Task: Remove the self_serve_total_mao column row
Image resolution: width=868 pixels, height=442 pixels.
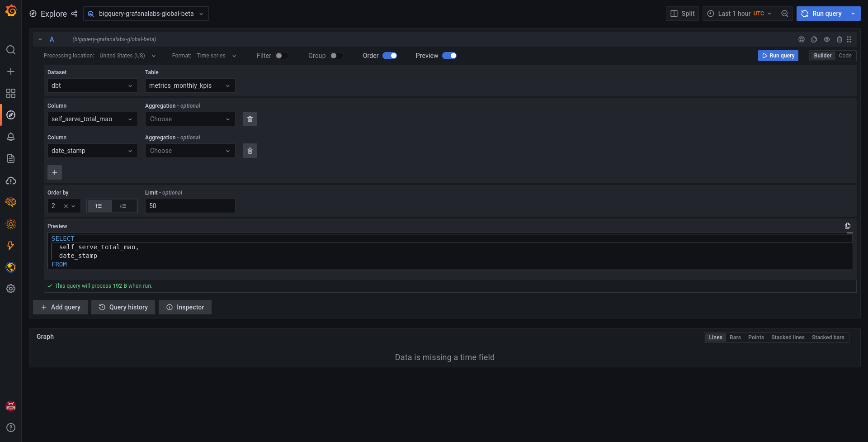Action: point(250,119)
